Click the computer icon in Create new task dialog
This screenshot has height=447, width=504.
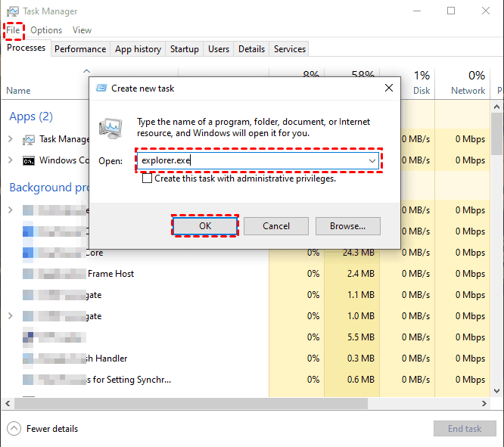click(x=110, y=128)
